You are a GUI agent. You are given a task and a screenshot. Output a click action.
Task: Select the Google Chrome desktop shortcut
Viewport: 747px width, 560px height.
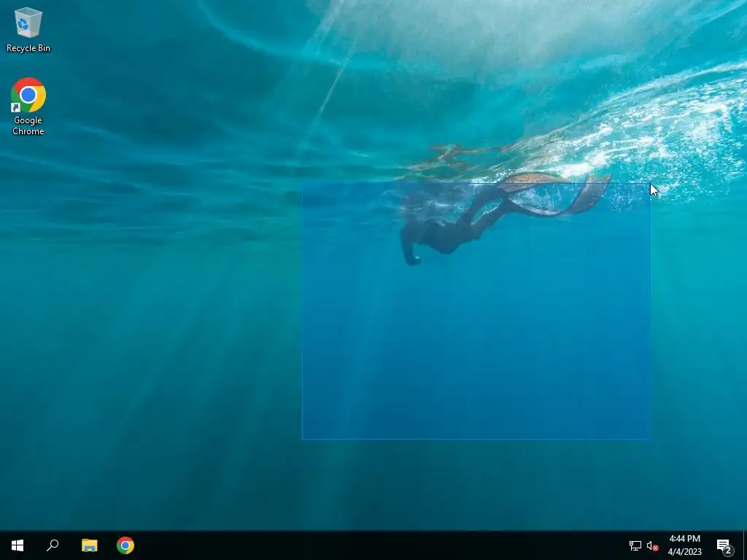coord(28,106)
